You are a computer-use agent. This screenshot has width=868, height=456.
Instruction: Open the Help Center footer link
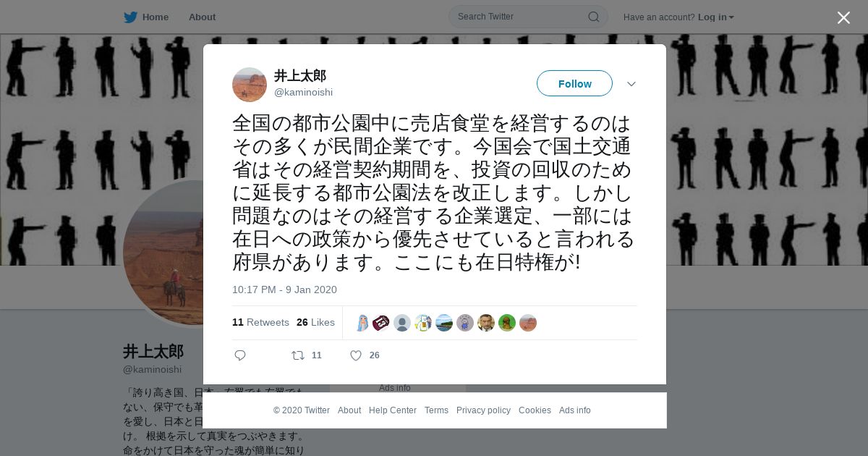[x=393, y=410]
